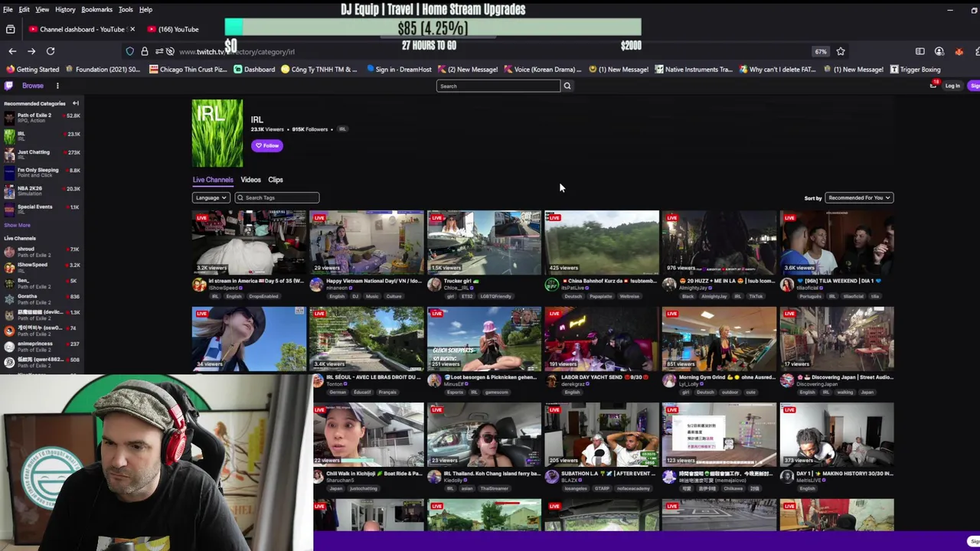980x551 pixels.
Task: Open the Native Instruments bookmark
Action: click(x=693, y=70)
